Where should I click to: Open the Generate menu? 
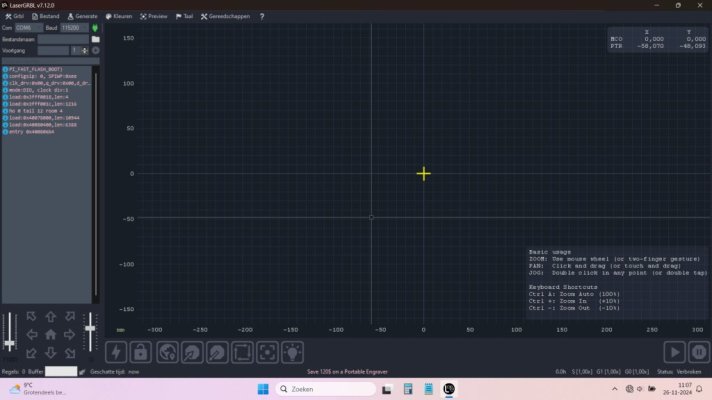82,16
